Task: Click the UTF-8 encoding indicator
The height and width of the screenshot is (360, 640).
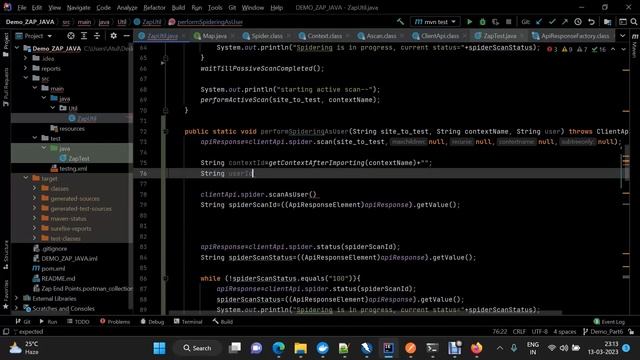Action: (x=539, y=331)
